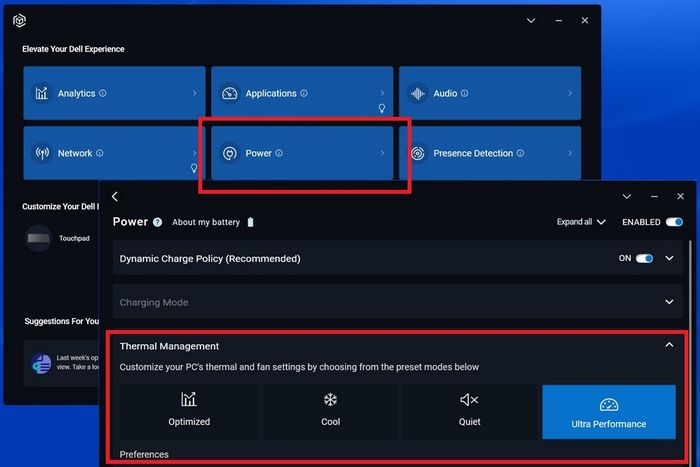The height and width of the screenshot is (467, 700).
Task: Expand the Dynamic Charge Policy section
Action: pos(669,258)
